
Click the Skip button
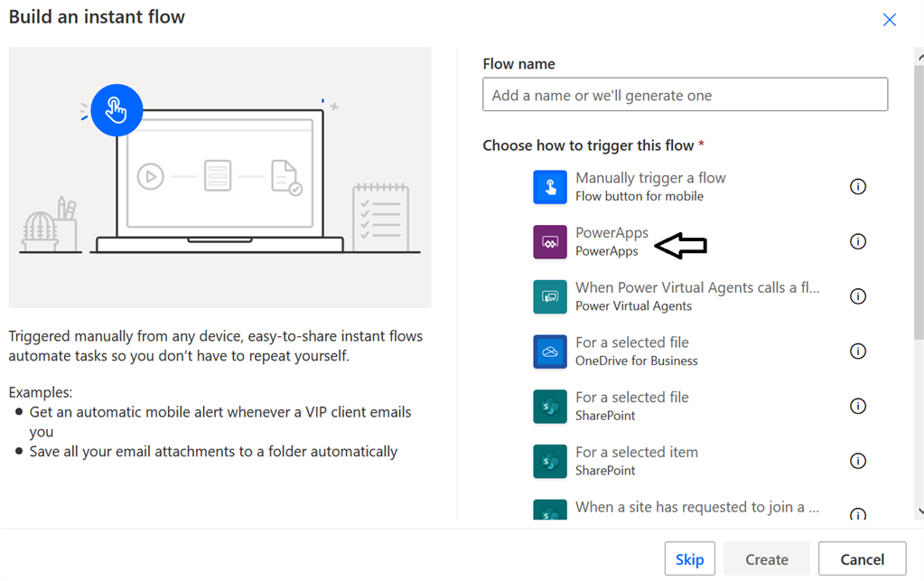(x=689, y=558)
